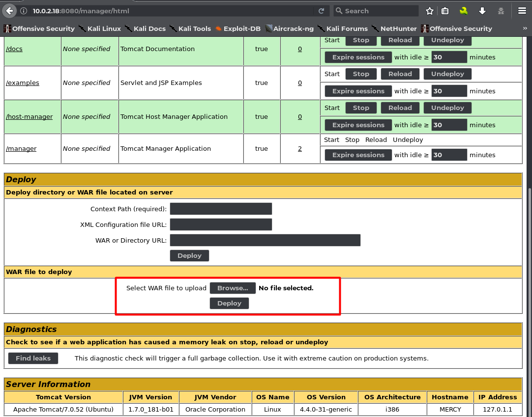The width and height of the screenshot is (532, 417).
Task: Open the /manager sessions count link
Action: (299, 149)
